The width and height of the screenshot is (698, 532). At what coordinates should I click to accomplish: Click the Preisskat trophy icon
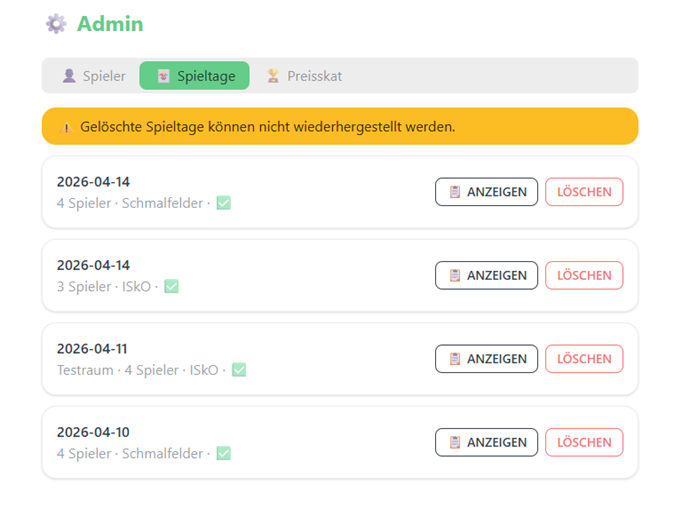[273, 76]
